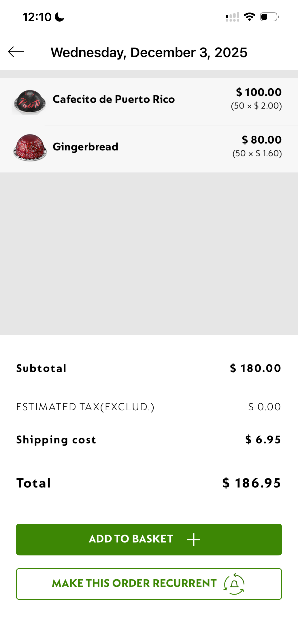Tap the $ 186.95 total amount

(x=251, y=483)
